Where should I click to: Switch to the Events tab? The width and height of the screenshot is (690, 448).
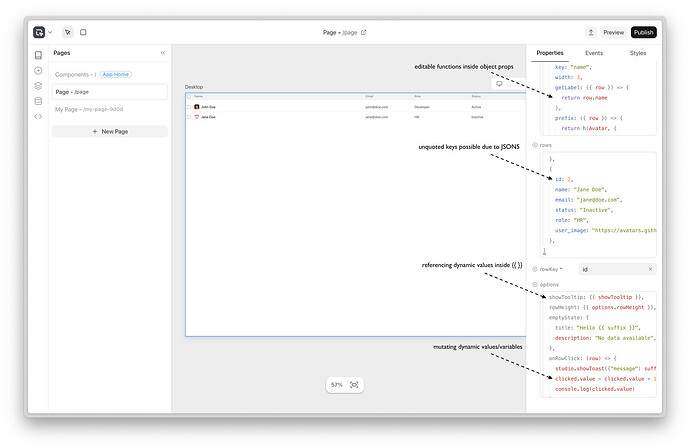point(593,52)
